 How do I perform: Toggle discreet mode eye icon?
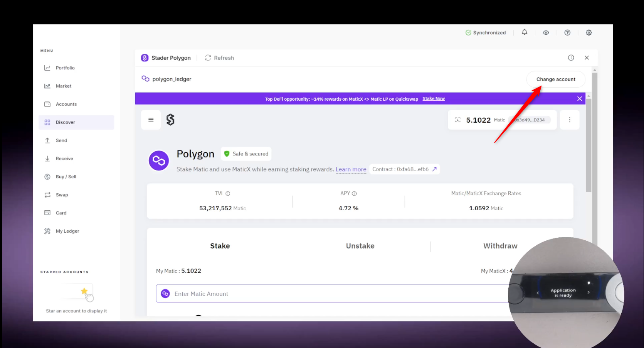(546, 33)
